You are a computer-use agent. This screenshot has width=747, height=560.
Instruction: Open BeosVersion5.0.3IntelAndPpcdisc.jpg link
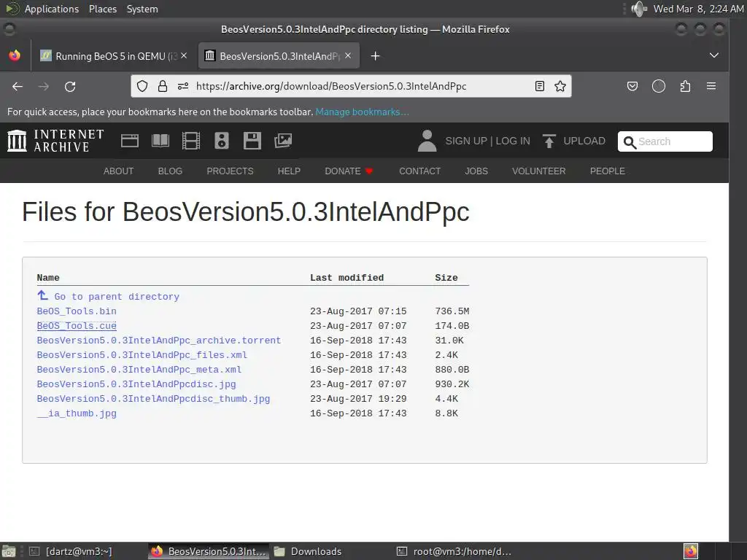coord(136,384)
